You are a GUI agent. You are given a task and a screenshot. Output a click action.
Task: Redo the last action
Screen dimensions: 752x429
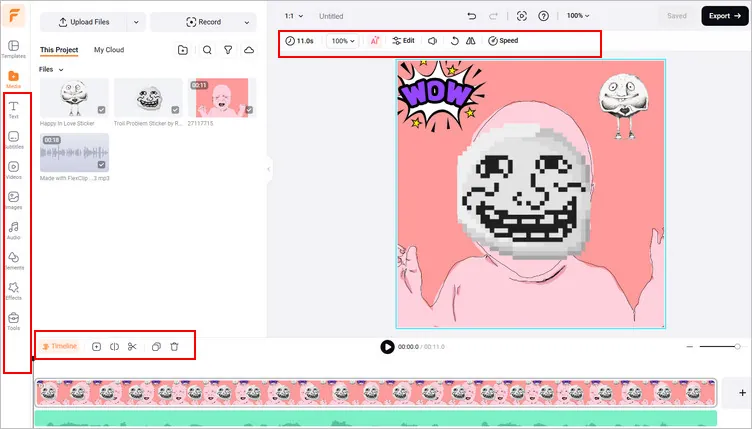[x=493, y=16]
